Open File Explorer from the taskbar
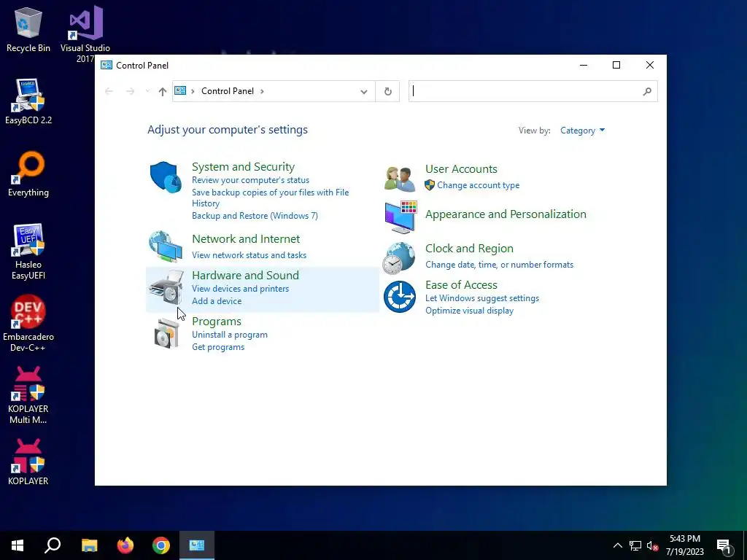747x560 pixels. [90, 545]
